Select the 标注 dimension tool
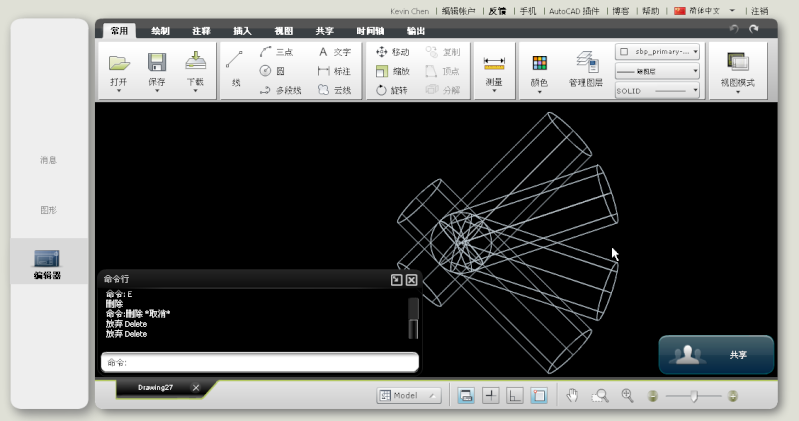Viewport: 799px width, 421px height. (x=334, y=71)
